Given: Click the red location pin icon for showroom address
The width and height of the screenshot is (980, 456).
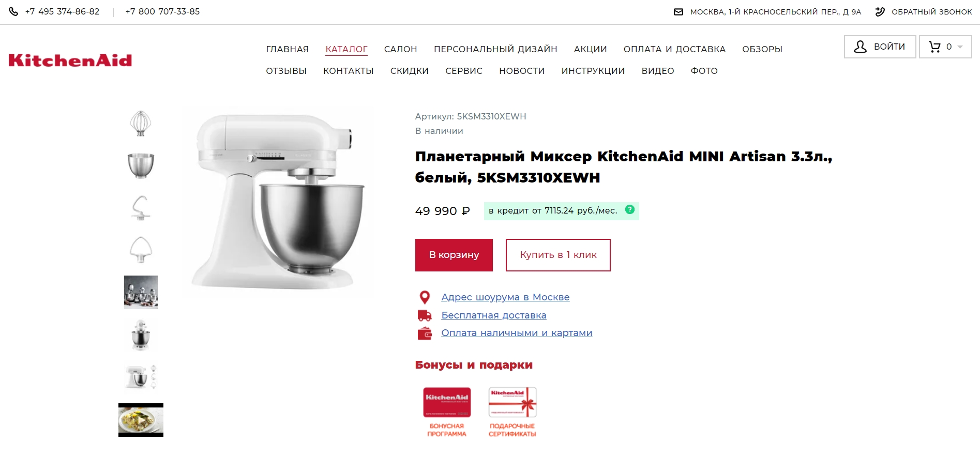Looking at the screenshot, I should click(x=425, y=297).
